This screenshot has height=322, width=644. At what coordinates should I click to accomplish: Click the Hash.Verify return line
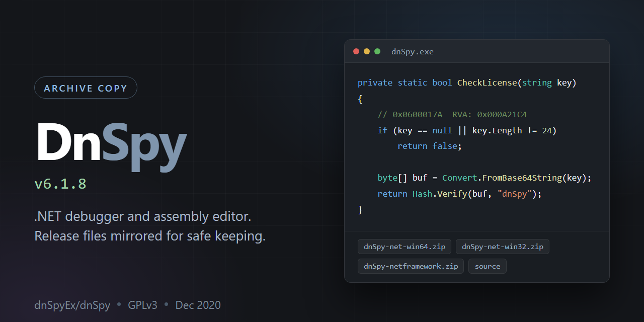click(459, 194)
